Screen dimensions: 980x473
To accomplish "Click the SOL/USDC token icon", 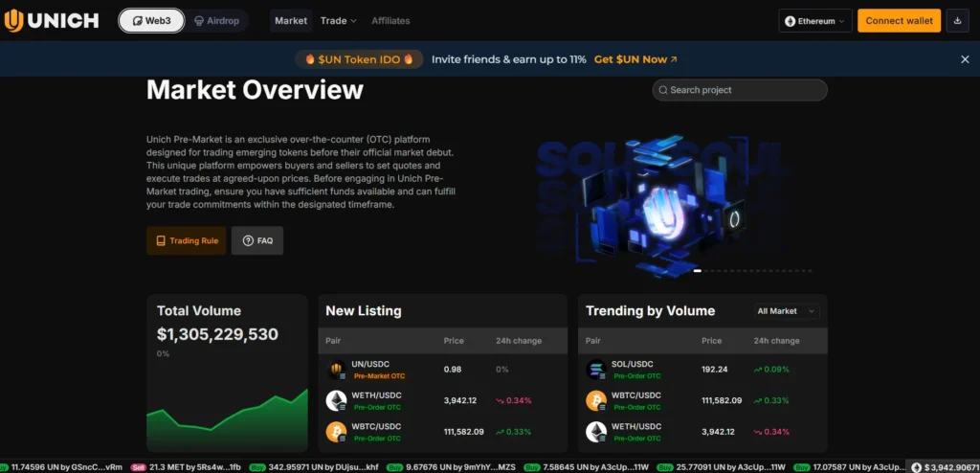I will click(x=596, y=370).
